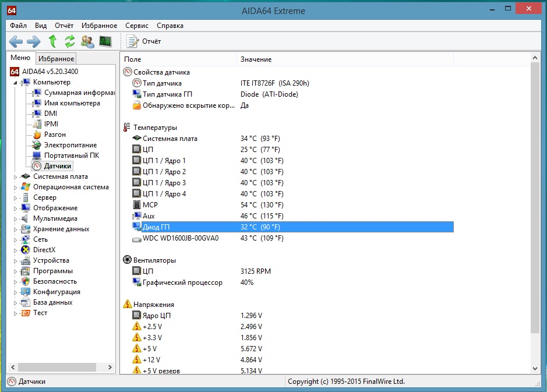Expand the Операционная система tree node
Screen dimensions: 547x392
tap(16, 187)
